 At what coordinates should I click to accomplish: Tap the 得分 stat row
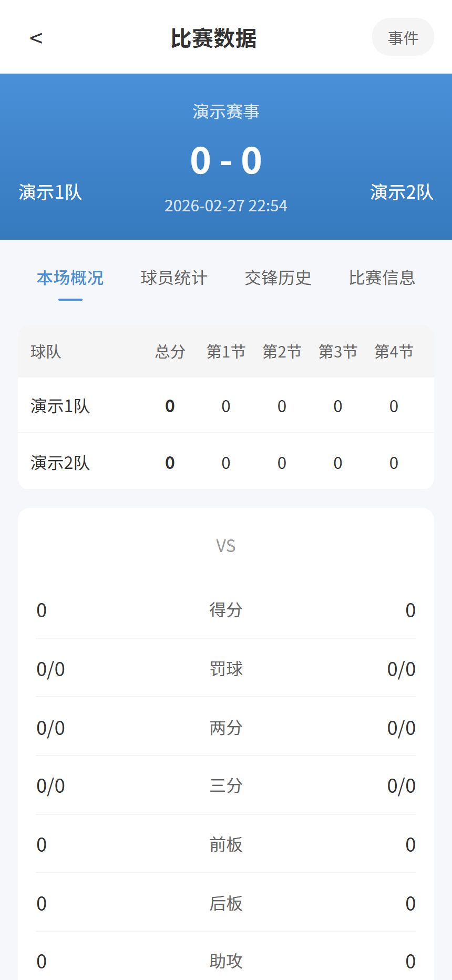click(x=225, y=610)
